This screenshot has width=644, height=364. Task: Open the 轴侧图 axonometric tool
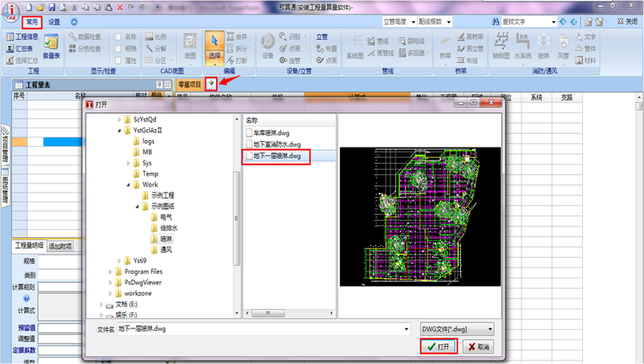click(501, 46)
